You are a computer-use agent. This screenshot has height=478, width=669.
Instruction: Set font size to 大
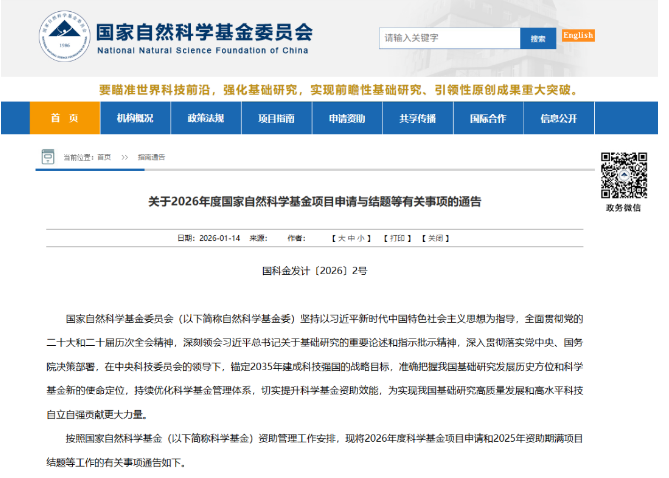coord(342,238)
